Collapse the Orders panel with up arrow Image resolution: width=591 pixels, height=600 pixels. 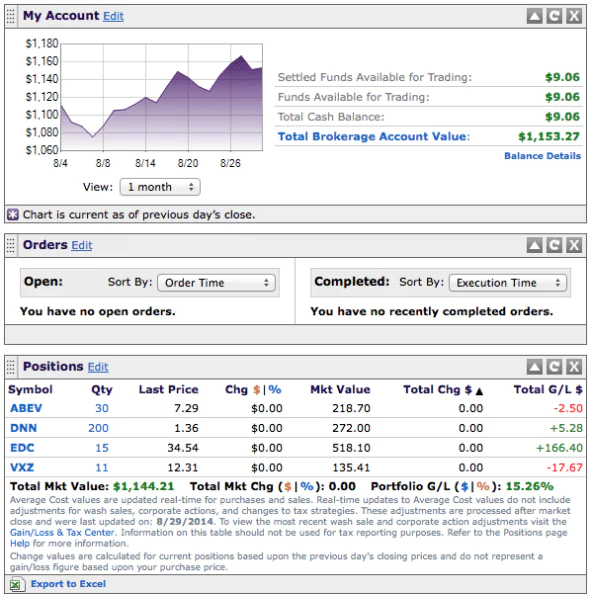[x=534, y=245]
